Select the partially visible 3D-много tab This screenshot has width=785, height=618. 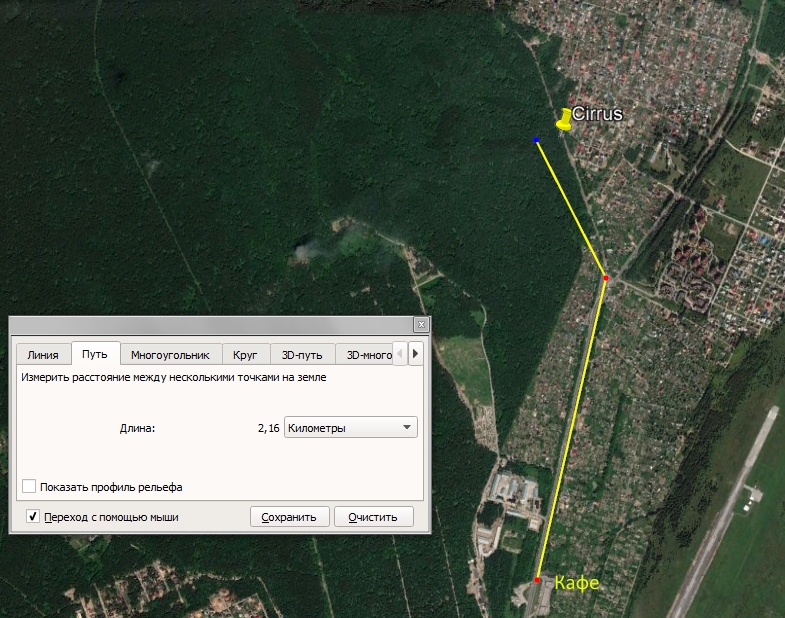click(369, 355)
